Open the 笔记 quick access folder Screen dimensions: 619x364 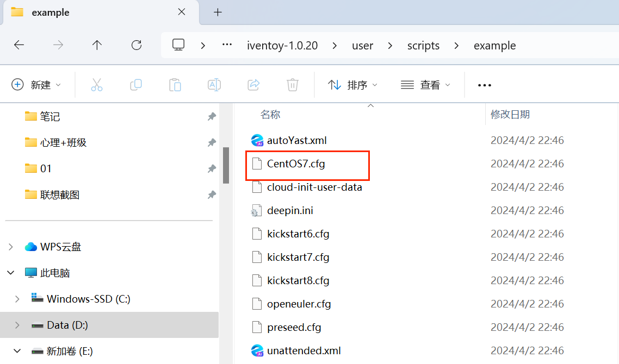[50, 116]
